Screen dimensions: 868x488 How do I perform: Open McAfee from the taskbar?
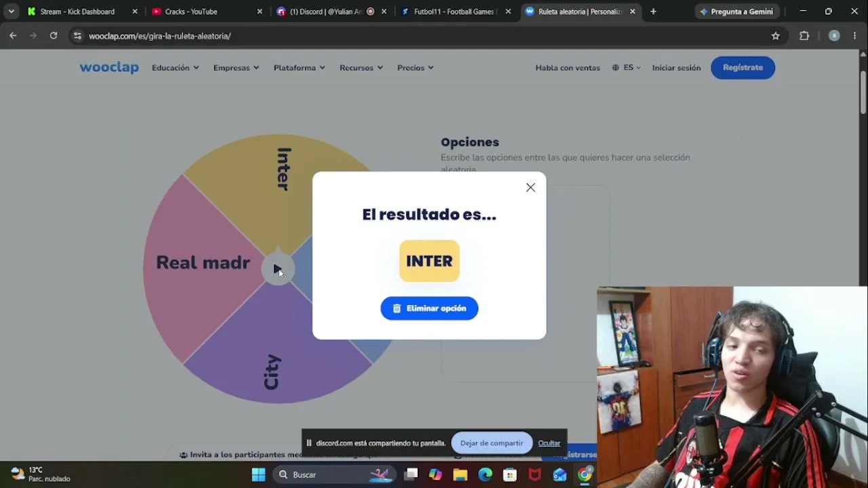click(x=535, y=474)
